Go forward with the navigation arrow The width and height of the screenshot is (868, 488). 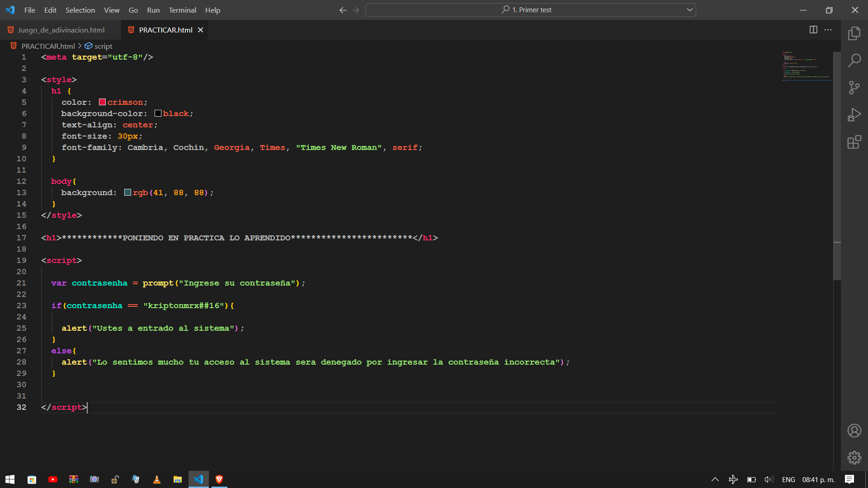click(356, 10)
